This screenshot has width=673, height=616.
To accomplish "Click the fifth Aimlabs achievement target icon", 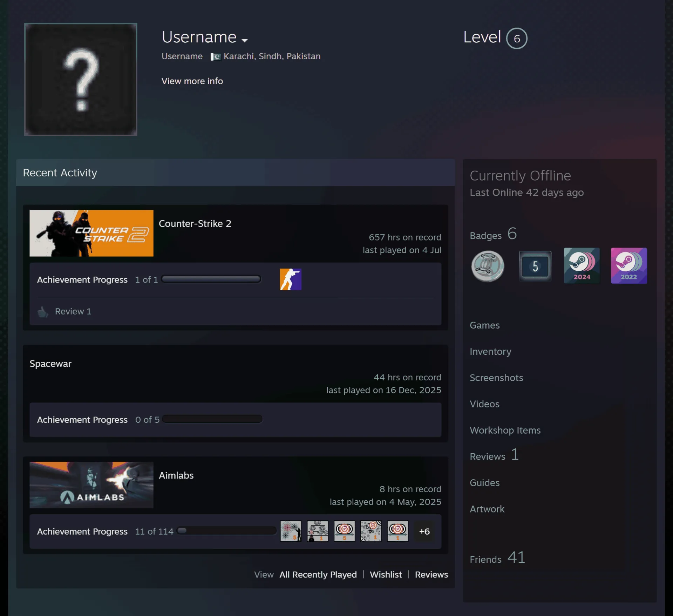I will pyautogui.click(x=397, y=531).
